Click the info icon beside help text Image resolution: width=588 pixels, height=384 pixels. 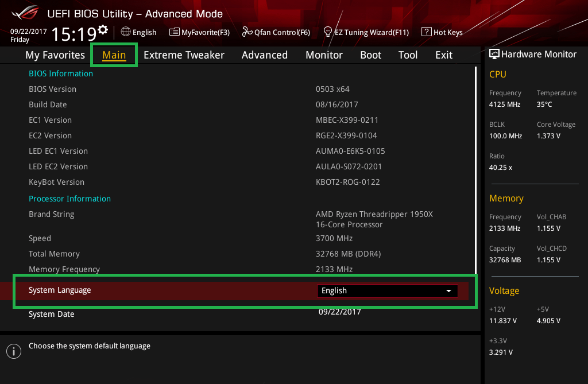14,351
